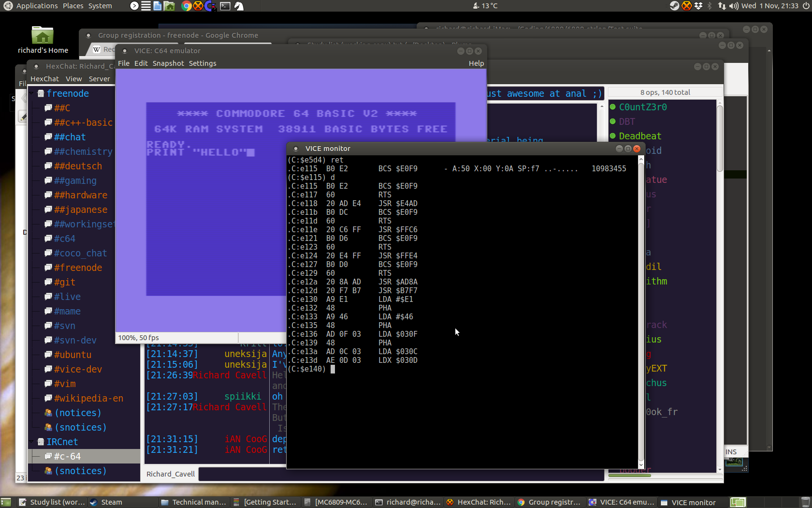Select user DBT in the user list
Image resolution: width=812 pixels, height=508 pixels.
627,121
